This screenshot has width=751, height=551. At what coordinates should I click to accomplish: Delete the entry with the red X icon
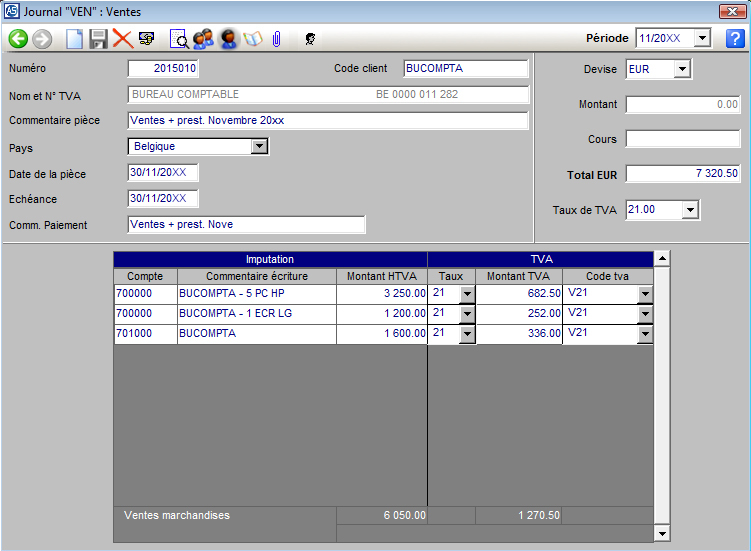click(122, 39)
